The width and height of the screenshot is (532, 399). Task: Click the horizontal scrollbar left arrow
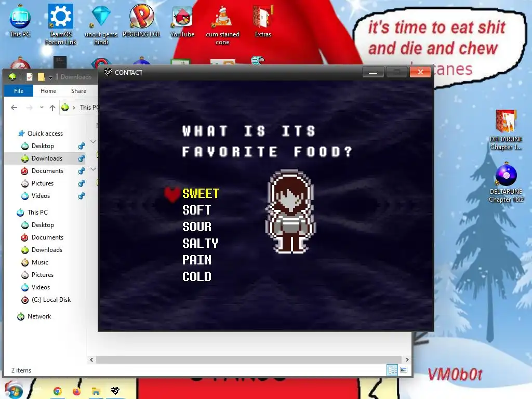pyautogui.click(x=91, y=360)
